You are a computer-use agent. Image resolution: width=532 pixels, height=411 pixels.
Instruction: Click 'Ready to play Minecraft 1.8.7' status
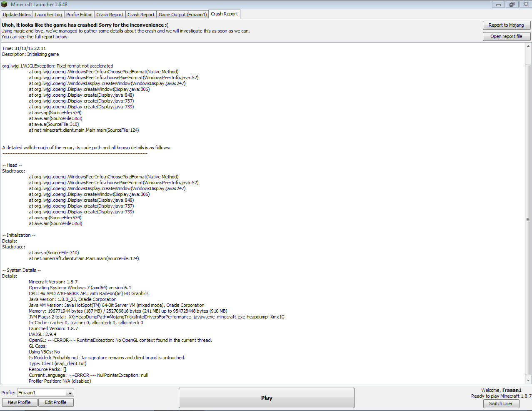501,396
